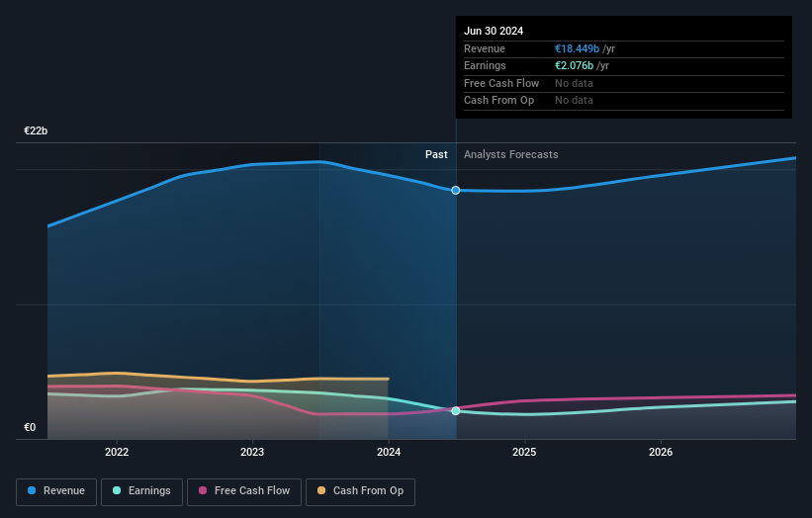Click the teal Earnings legend dot
The height and width of the screenshot is (518, 812).
117,490
